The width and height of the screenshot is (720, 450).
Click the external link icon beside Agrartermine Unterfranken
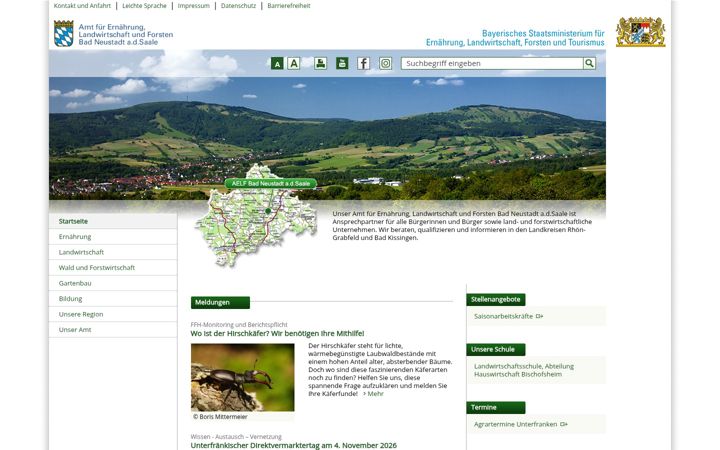pyautogui.click(x=564, y=424)
